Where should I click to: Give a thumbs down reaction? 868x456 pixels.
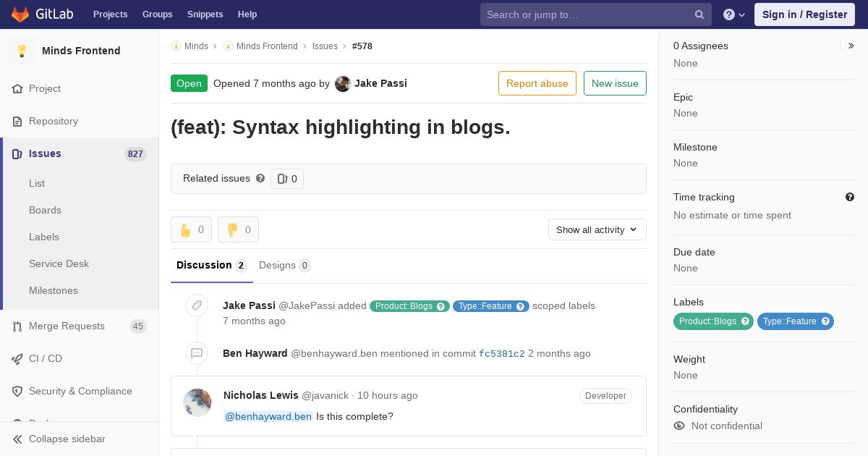(x=239, y=229)
